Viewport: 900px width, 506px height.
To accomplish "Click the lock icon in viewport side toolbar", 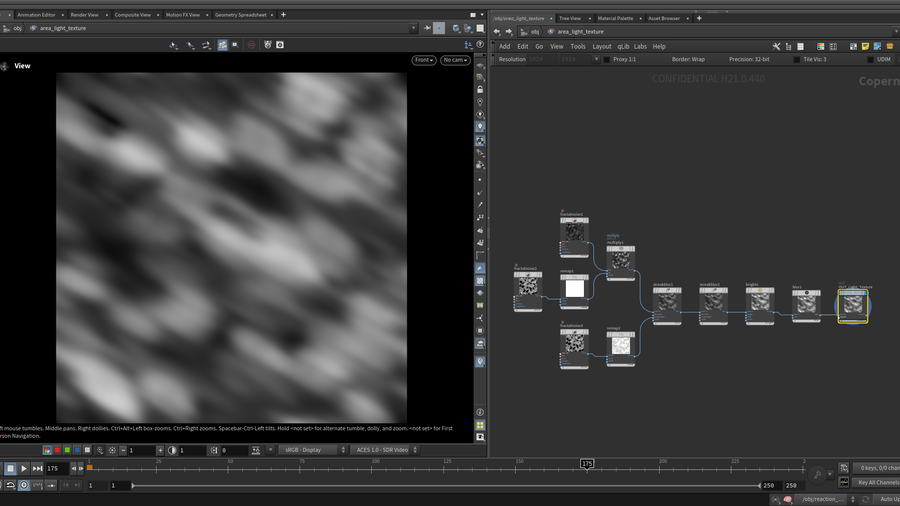I will pyautogui.click(x=480, y=90).
